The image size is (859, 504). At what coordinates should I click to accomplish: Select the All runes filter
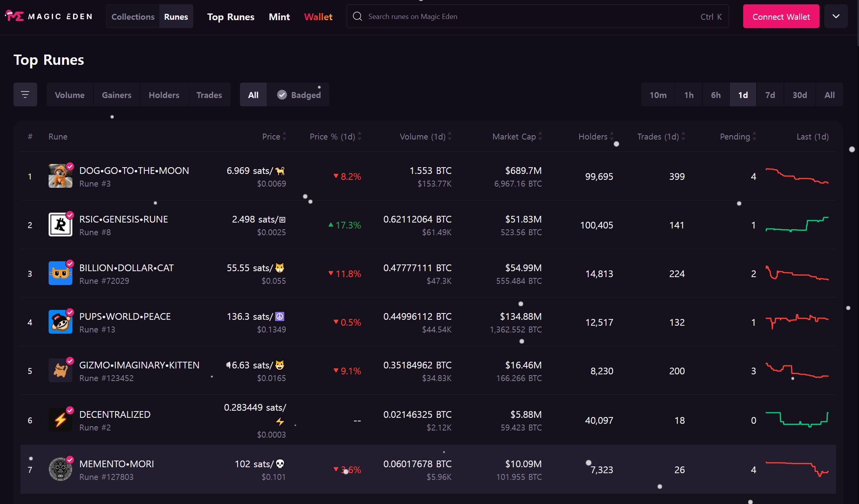(253, 94)
